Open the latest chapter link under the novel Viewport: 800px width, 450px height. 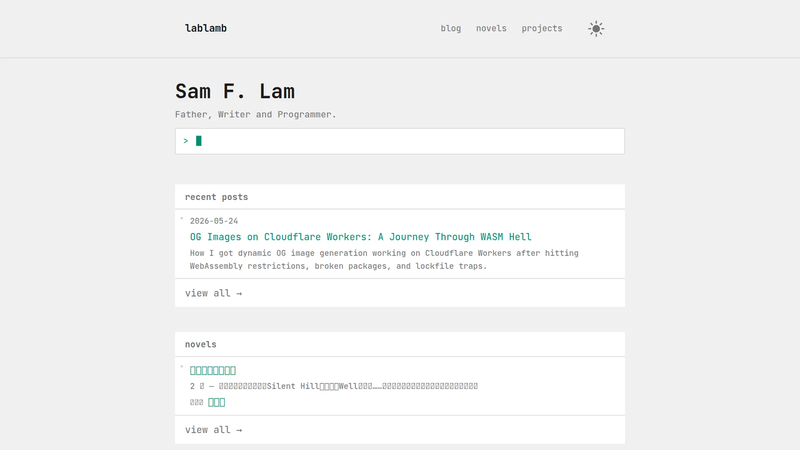click(x=216, y=403)
